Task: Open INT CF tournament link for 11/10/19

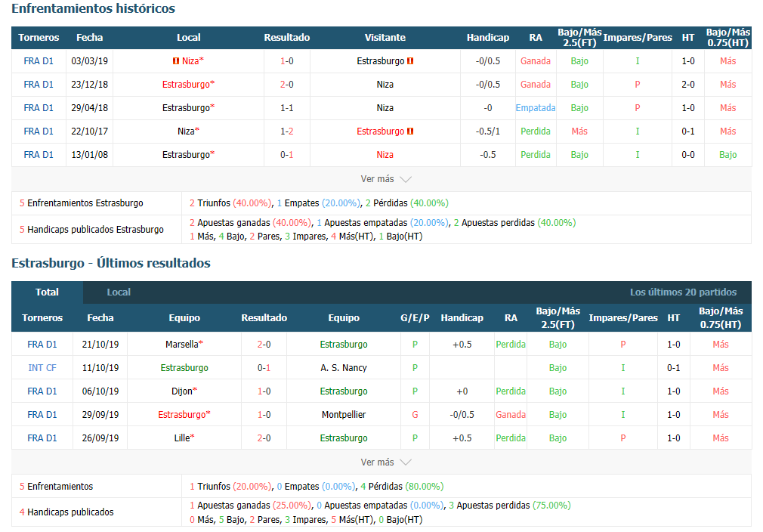Action: tap(42, 367)
